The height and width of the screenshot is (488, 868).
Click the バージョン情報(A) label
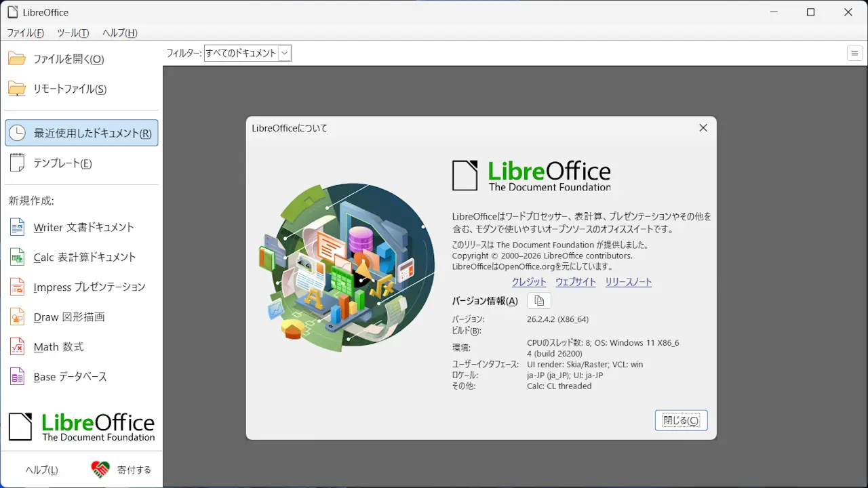(485, 301)
